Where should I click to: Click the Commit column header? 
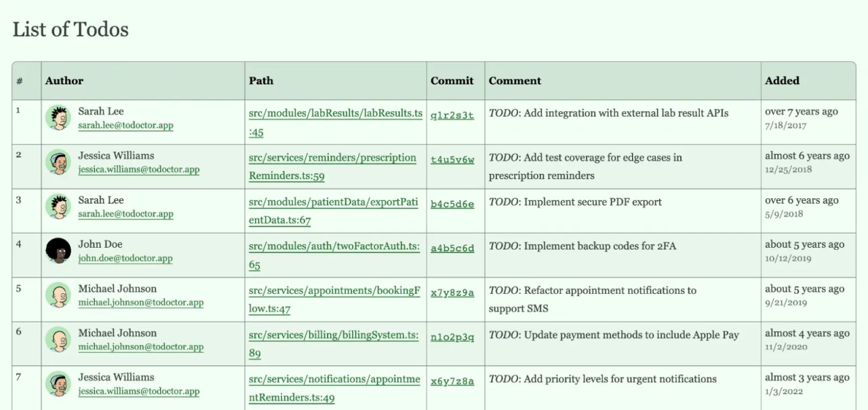pyautogui.click(x=452, y=80)
